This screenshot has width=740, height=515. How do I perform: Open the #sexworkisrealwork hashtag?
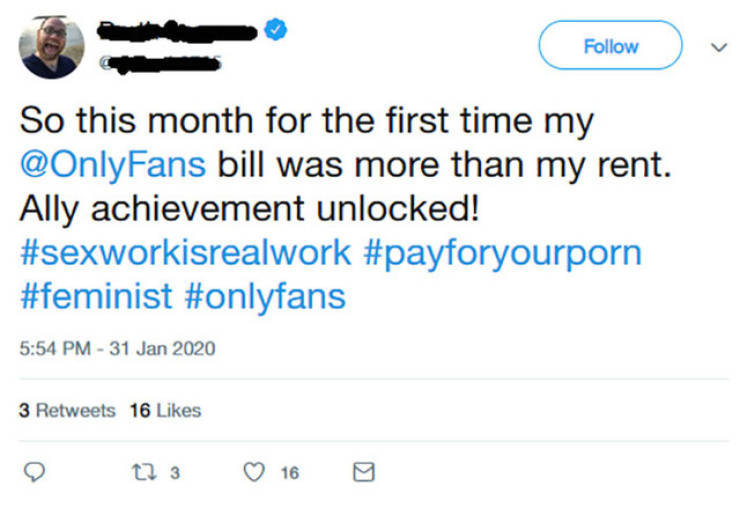point(185,251)
